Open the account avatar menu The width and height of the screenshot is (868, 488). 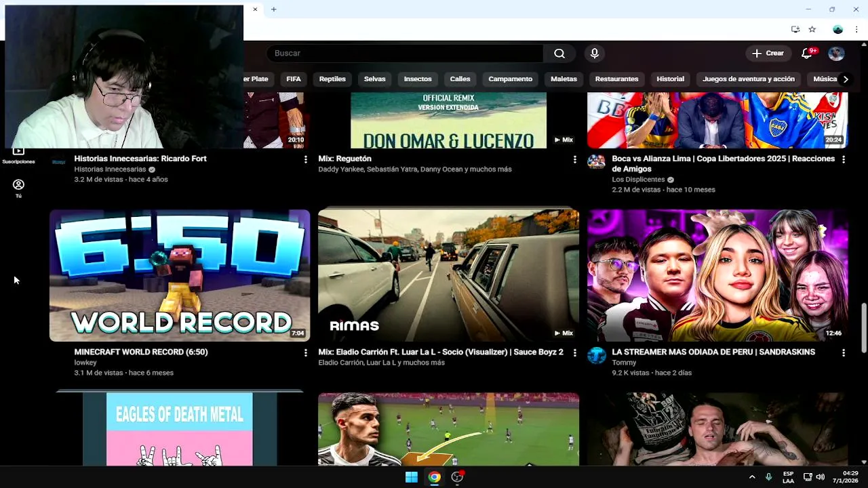(x=836, y=54)
